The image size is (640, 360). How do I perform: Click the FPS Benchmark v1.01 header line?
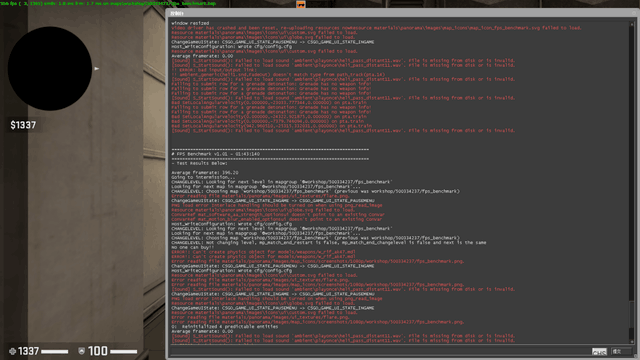(x=216, y=154)
